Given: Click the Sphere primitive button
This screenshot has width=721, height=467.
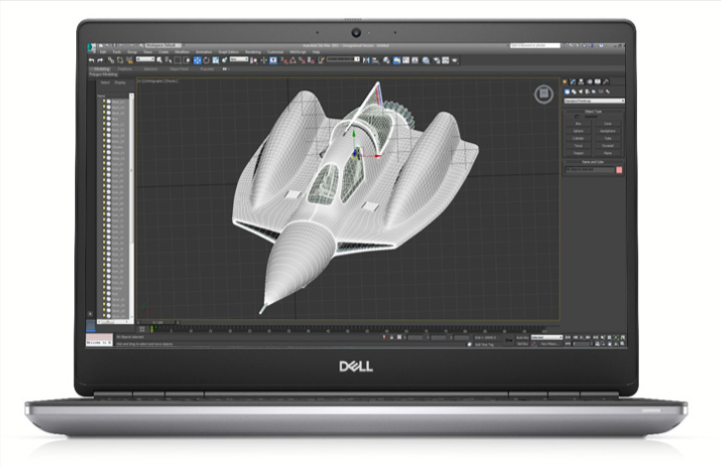Looking at the screenshot, I should pos(578,131).
